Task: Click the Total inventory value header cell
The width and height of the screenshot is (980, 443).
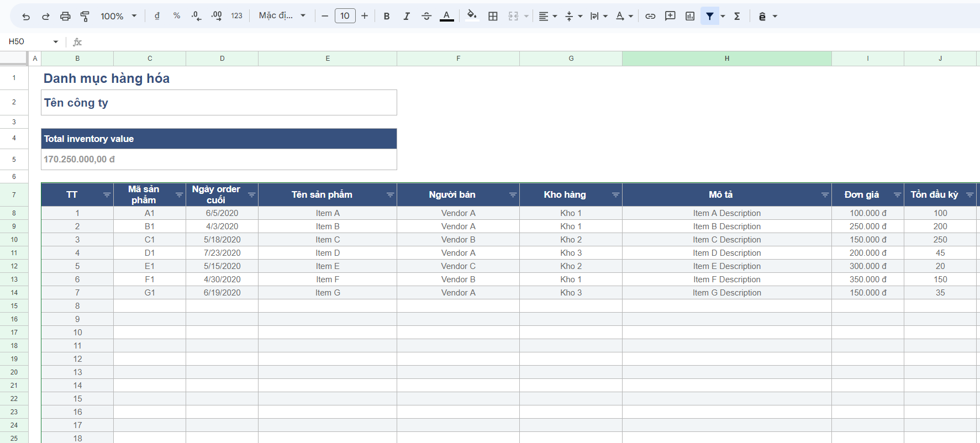Action: click(219, 139)
